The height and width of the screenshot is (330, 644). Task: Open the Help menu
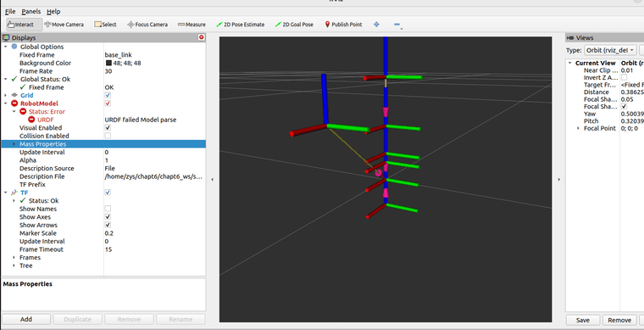53,12
